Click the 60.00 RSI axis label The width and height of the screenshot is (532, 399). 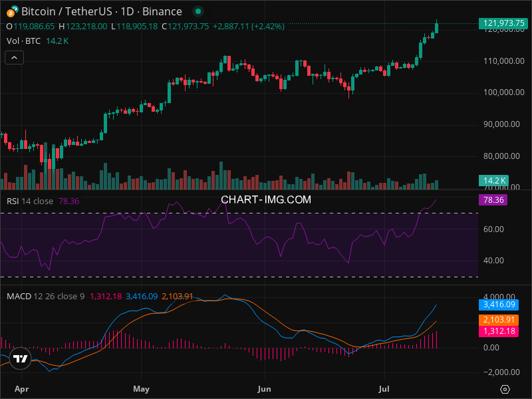point(493,229)
